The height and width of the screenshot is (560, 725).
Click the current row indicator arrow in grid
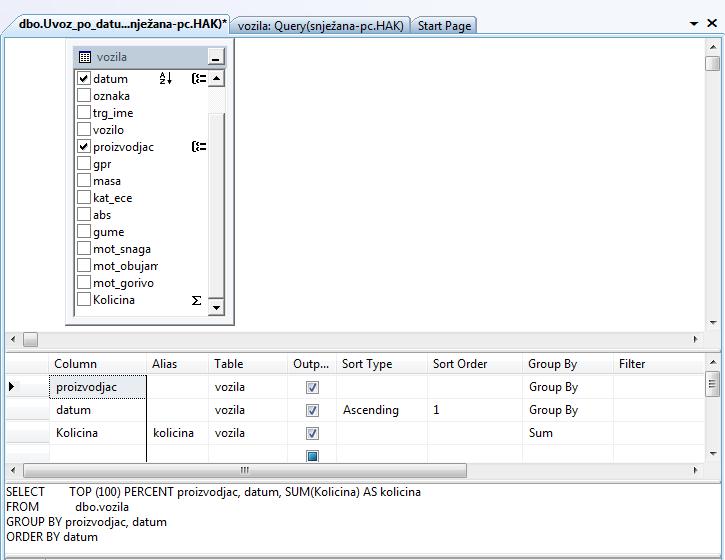click(12, 387)
